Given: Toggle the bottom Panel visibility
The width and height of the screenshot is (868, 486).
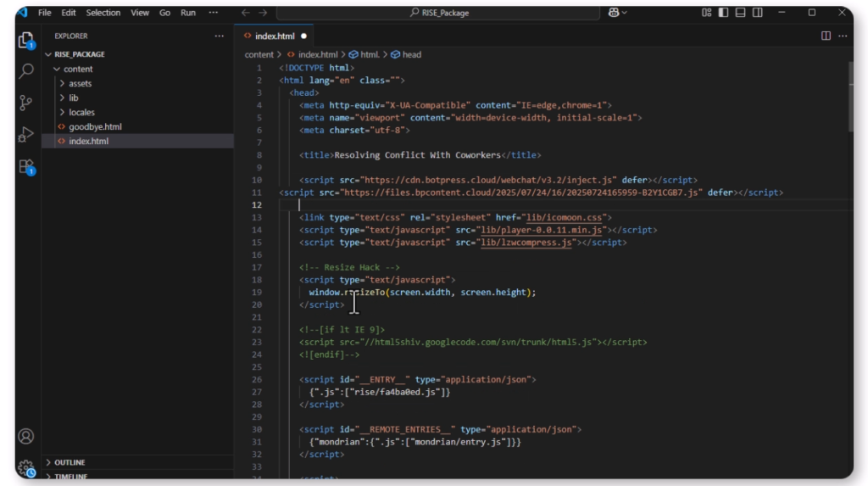Looking at the screenshot, I should pyautogui.click(x=740, y=12).
